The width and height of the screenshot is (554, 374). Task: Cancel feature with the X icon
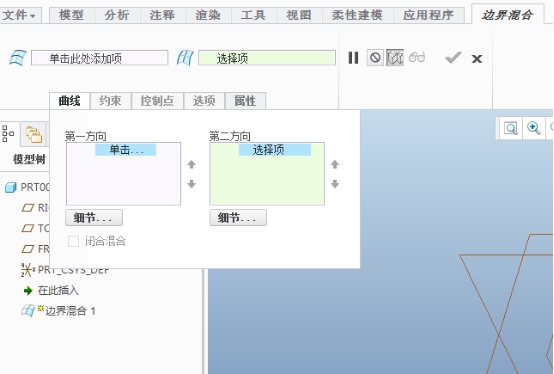pyautogui.click(x=477, y=59)
